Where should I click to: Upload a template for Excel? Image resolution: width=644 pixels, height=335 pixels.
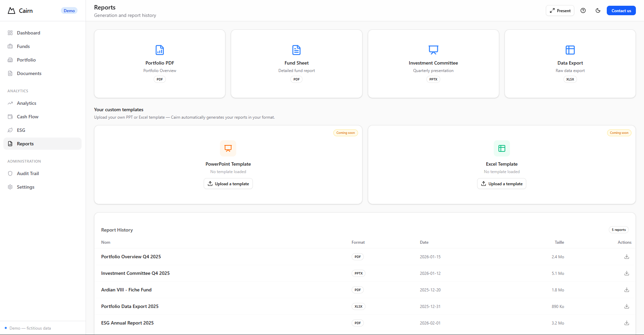pos(502,184)
